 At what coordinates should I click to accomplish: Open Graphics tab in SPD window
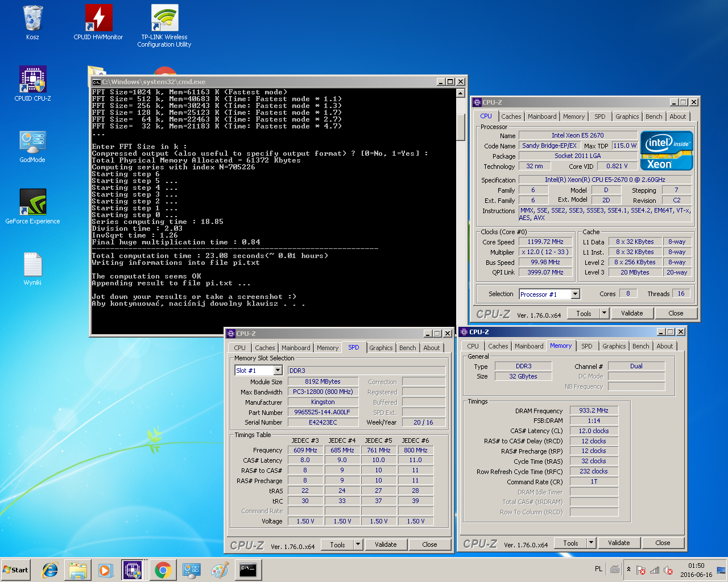[x=380, y=348]
